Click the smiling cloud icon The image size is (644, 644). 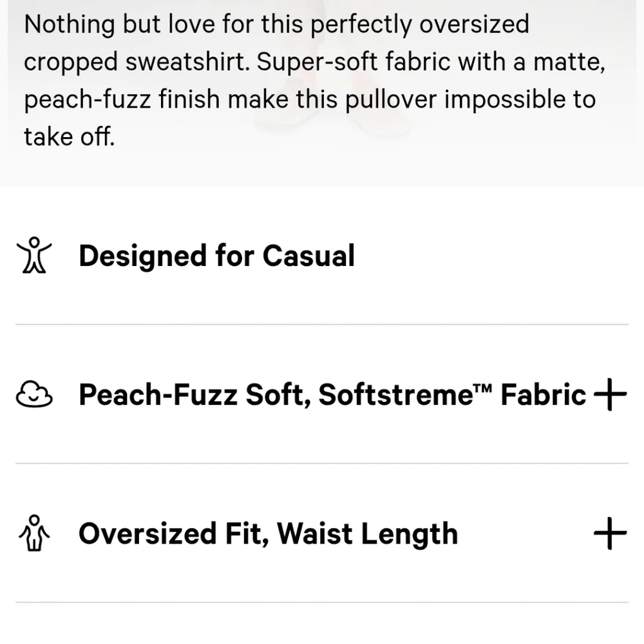point(35,395)
